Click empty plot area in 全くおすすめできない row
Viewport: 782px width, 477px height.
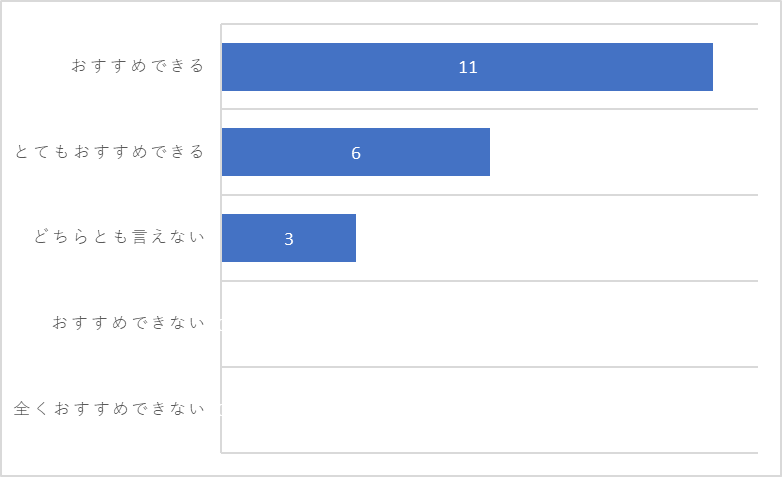[x=490, y=410]
